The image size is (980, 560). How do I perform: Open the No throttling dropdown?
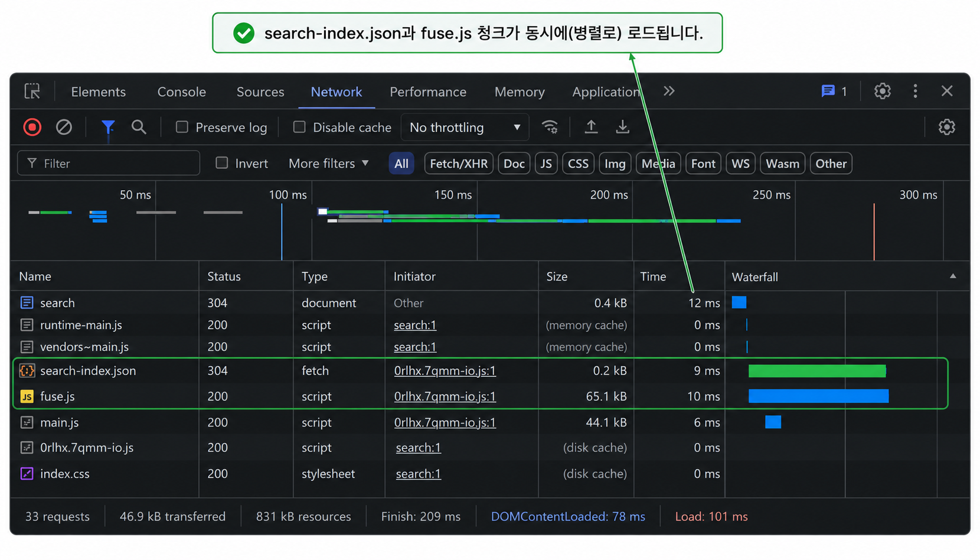pos(465,127)
